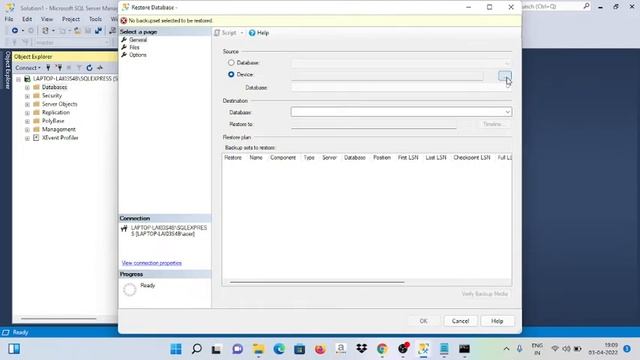Open the Connect dropdown in Object Explorer
Image resolution: width=640 pixels, height=360 pixels.
(x=28, y=68)
